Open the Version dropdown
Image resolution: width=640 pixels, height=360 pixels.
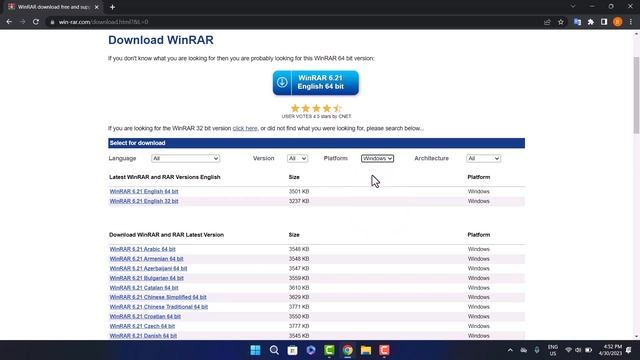click(x=297, y=158)
